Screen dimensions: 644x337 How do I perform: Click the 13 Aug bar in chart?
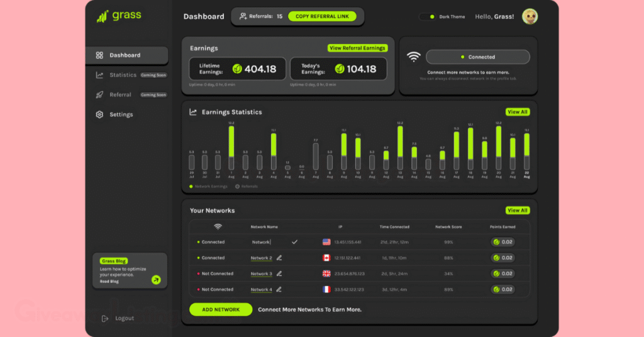tap(400, 148)
